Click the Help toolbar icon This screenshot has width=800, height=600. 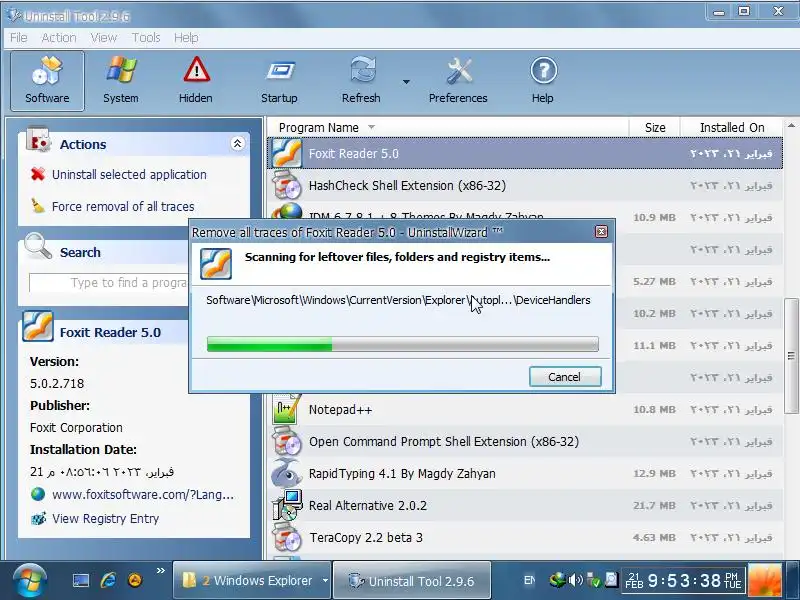click(x=542, y=81)
